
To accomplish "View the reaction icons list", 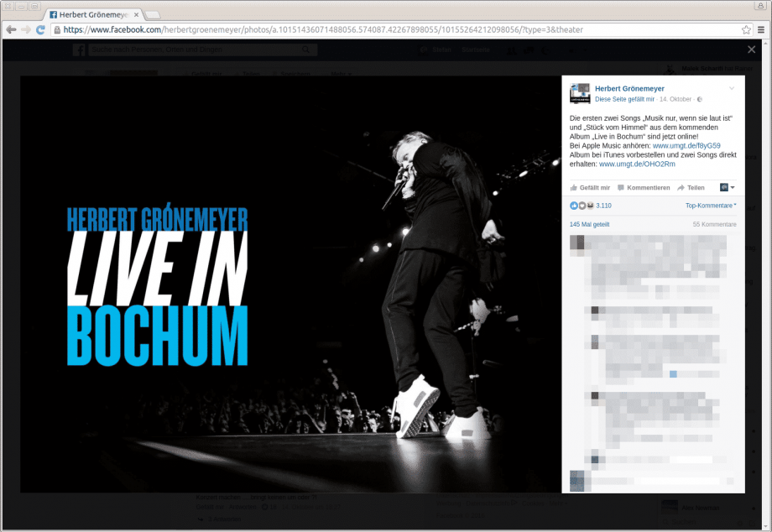I will pos(582,205).
